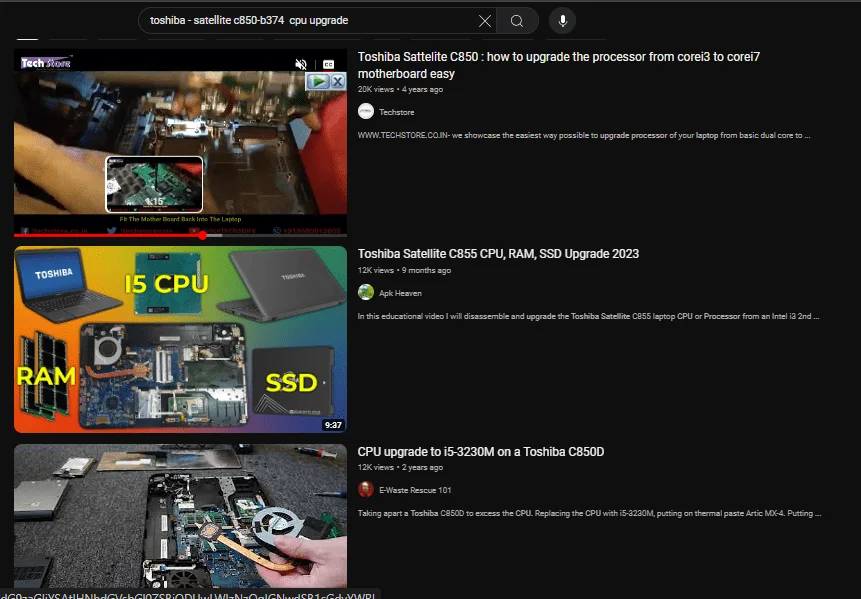Click the green play overlay button in preview

318,82
